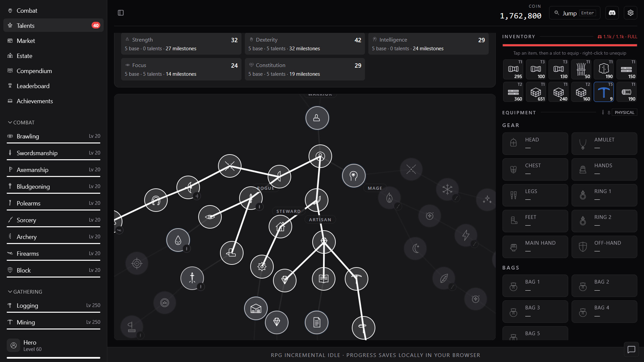644x362 pixels.
Task: Open the Achievements page
Action: coord(54,101)
